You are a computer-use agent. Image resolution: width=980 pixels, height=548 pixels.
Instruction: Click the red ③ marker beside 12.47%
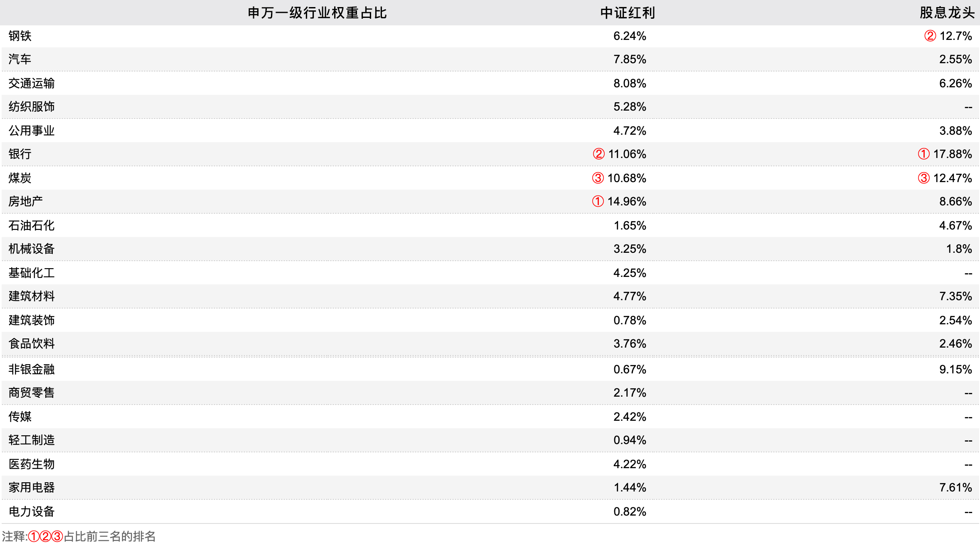pos(923,178)
